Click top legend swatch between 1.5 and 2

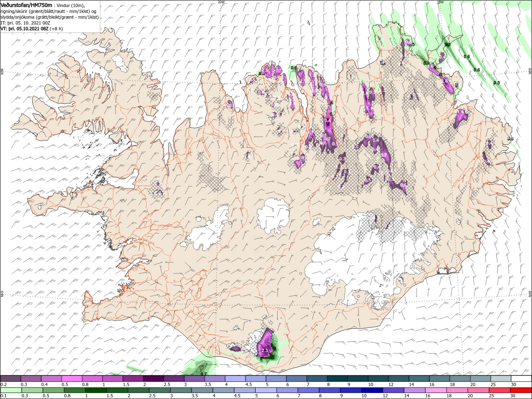click(x=133, y=379)
